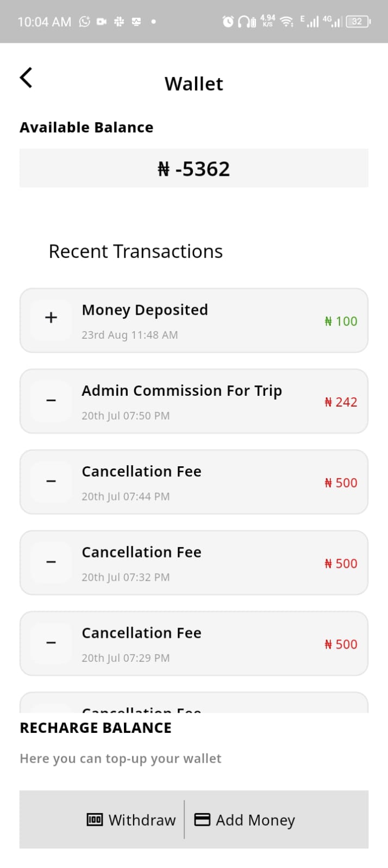Tap the Add Money card icon
Image resolution: width=388 pixels, height=868 pixels.
pos(202,820)
